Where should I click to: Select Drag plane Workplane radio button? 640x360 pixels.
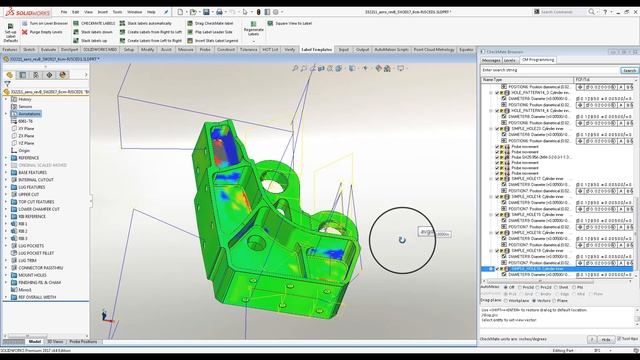pyautogui.click(x=506, y=301)
